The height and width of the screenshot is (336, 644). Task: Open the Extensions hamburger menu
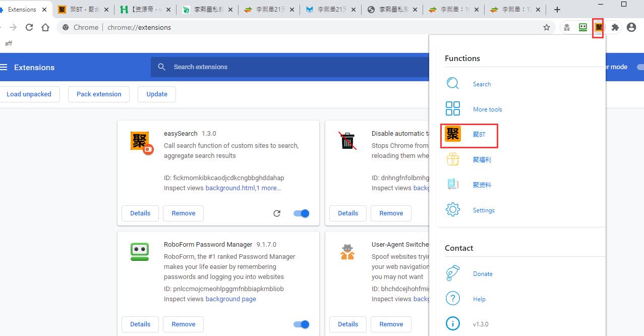(x=5, y=67)
